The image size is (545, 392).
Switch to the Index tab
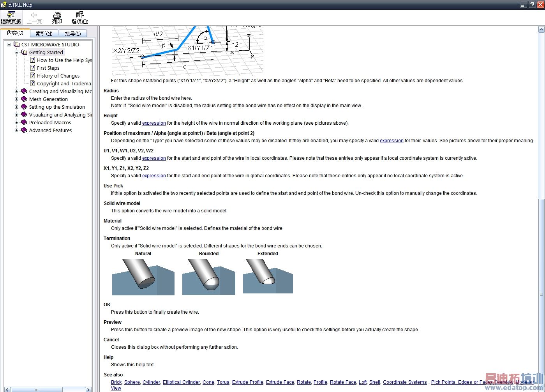click(x=44, y=34)
